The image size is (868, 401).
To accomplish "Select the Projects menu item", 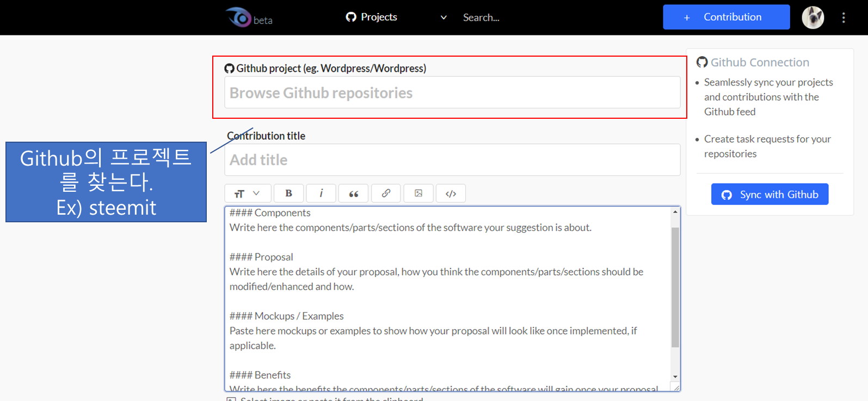I will click(x=372, y=17).
